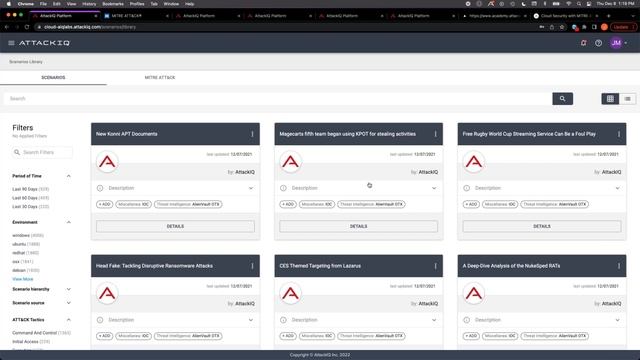Open options menu for CES Themed Targeting card
This screenshot has width=640, height=360.
436,266
